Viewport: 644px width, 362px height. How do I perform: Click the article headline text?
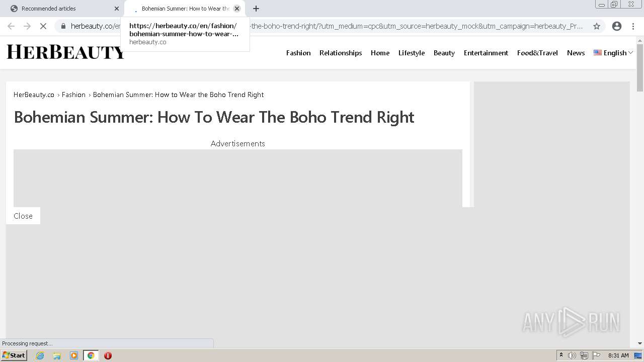(x=214, y=117)
